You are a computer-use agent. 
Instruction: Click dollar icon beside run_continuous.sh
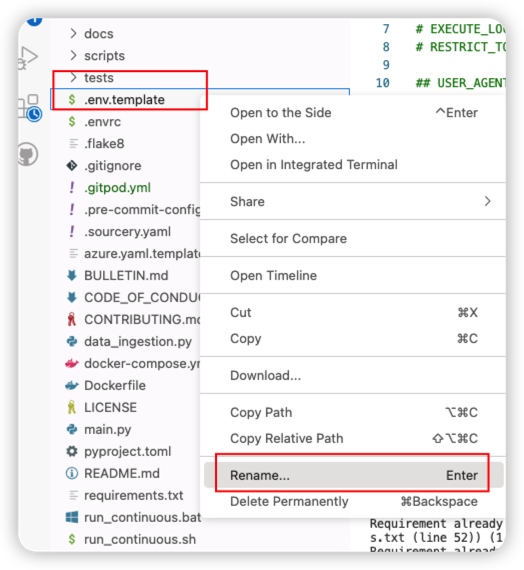click(x=72, y=539)
